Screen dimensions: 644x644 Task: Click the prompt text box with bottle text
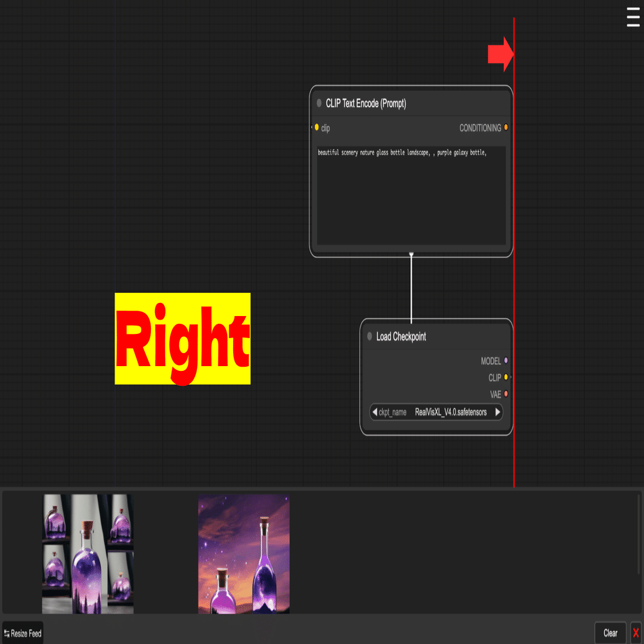pyautogui.click(x=411, y=196)
